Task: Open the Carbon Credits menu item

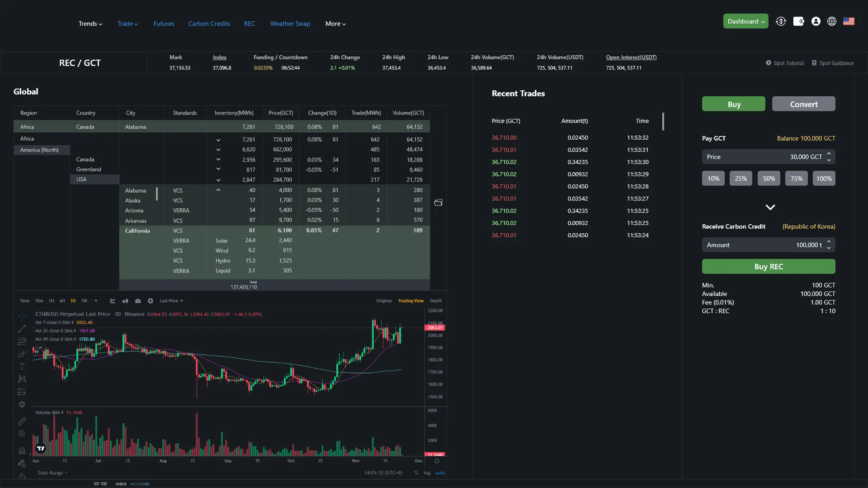Action: 209,24
